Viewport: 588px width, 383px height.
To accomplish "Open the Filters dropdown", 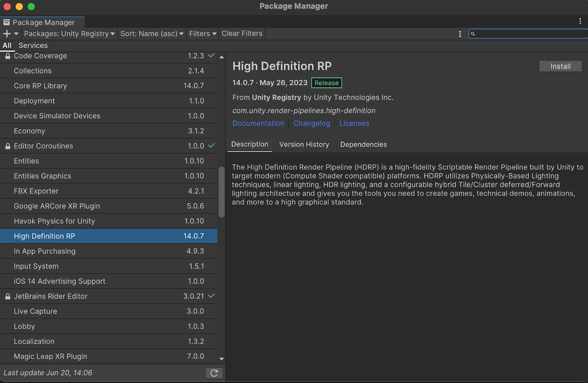I will coord(202,34).
